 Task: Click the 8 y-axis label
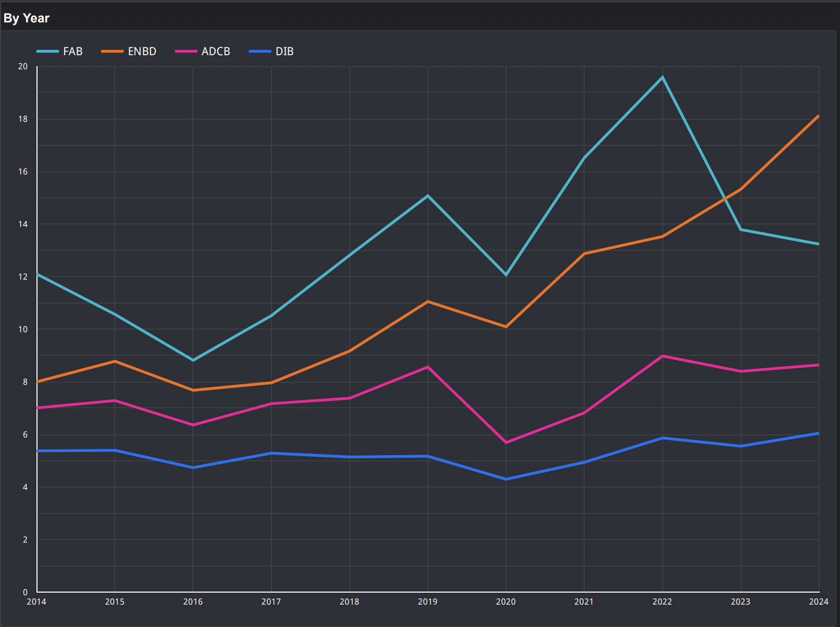25,382
